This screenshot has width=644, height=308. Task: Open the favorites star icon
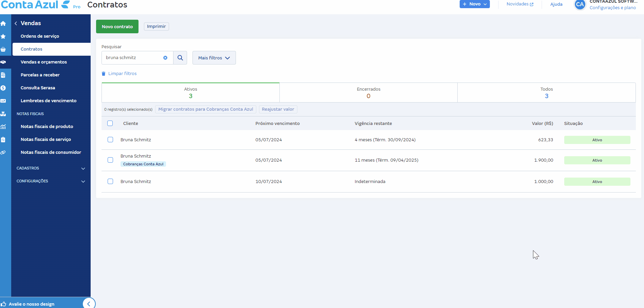(3, 36)
